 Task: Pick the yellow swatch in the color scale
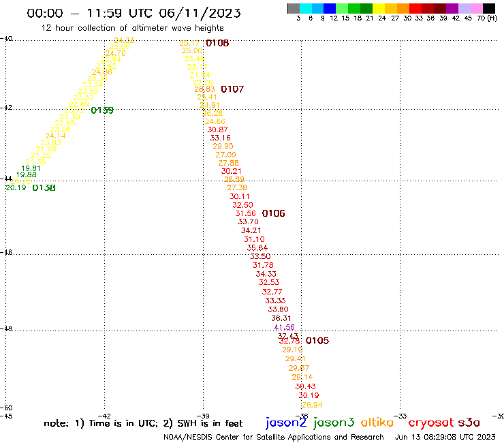(x=379, y=8)
